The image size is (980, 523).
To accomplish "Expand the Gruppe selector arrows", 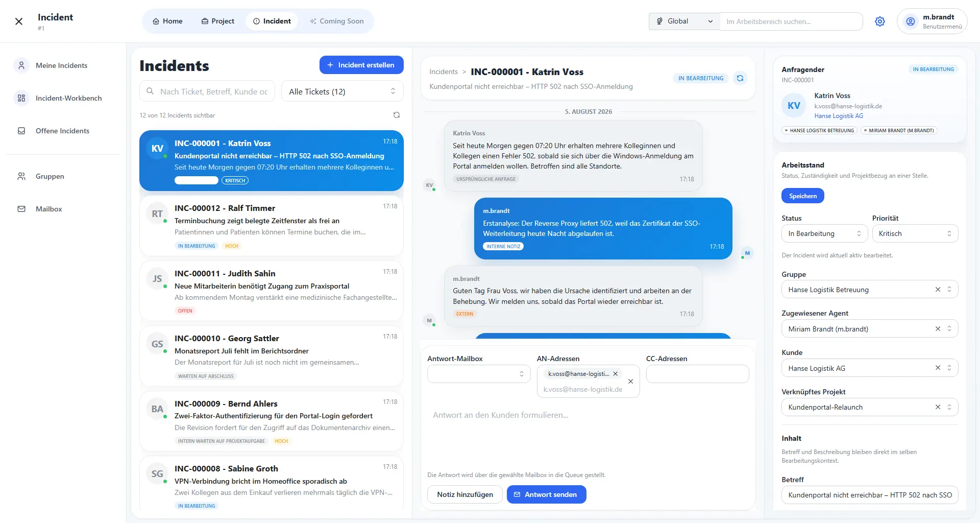I will [949, 290].
